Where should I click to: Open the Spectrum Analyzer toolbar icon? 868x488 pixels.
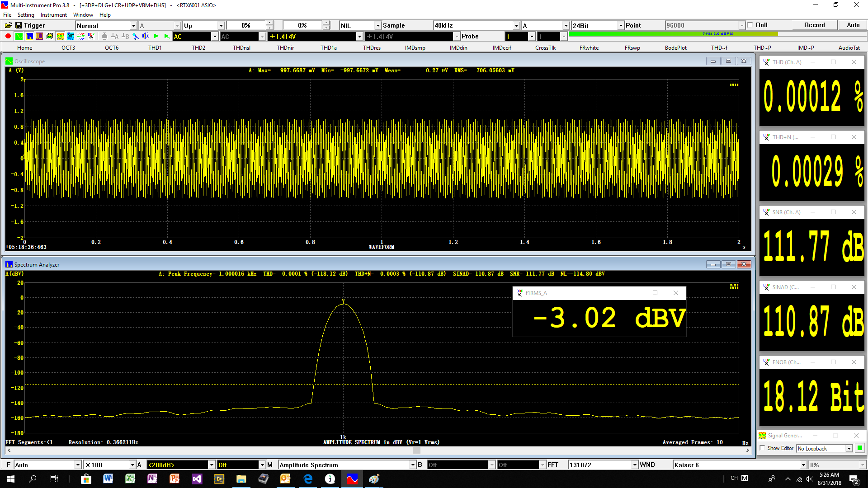(29, 36)
